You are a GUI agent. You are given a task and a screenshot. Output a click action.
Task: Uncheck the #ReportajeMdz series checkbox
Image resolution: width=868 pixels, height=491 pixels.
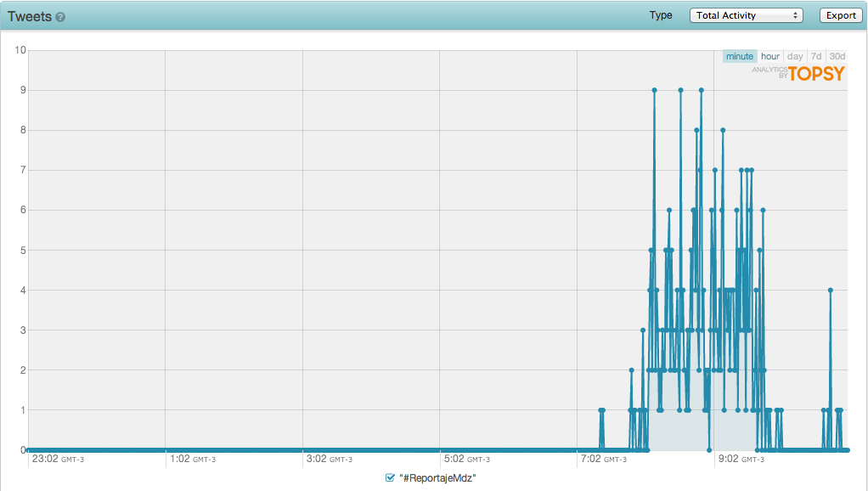click(x=390, y=478)
